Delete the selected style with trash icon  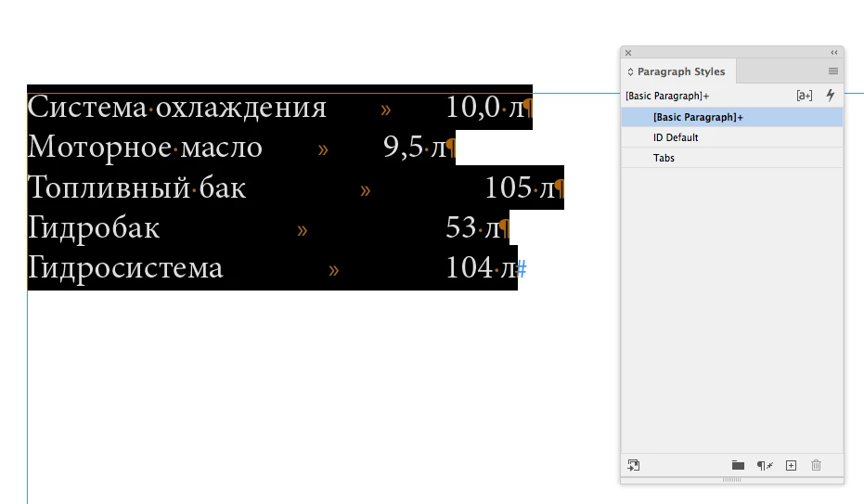click(816, 465)
